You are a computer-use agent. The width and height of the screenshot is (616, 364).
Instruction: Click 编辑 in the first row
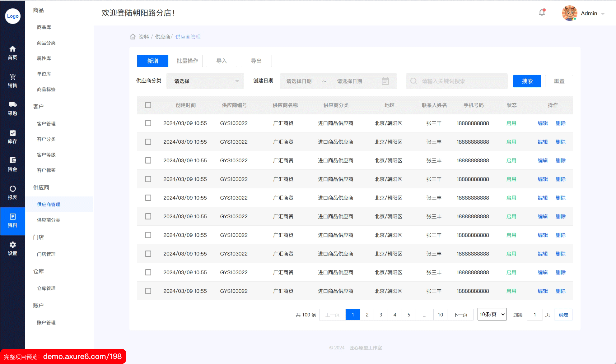coord(543,123)
